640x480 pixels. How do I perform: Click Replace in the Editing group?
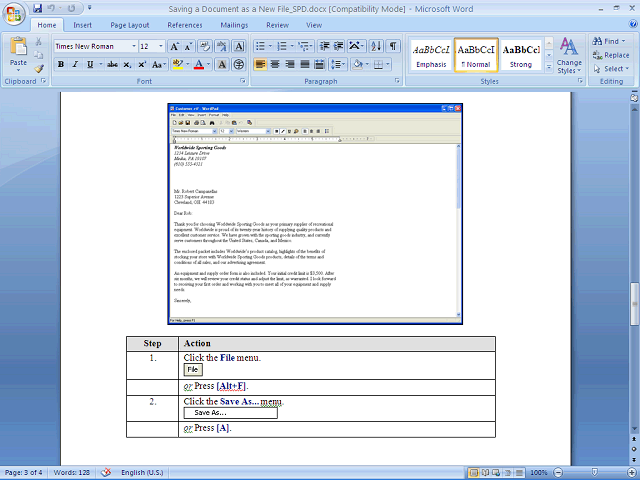coord(611,55)
